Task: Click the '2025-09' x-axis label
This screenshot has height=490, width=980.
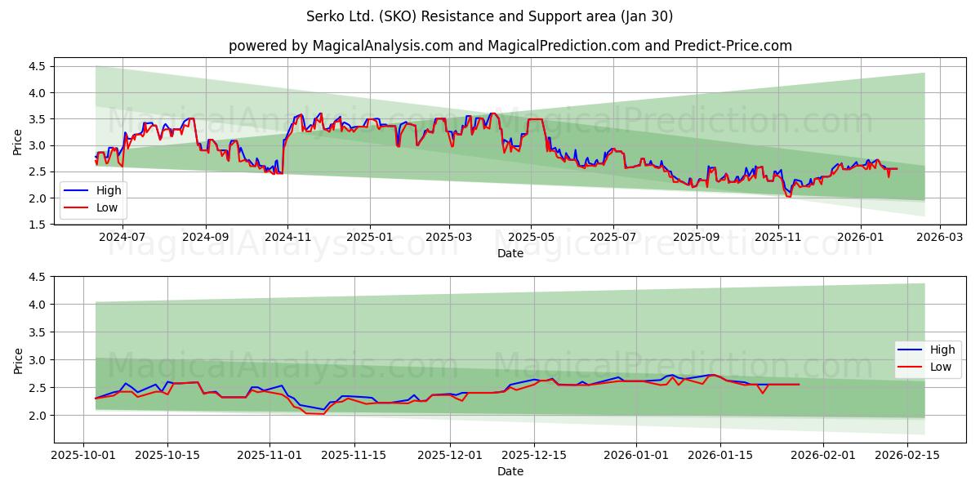Action: pos(697,238)
